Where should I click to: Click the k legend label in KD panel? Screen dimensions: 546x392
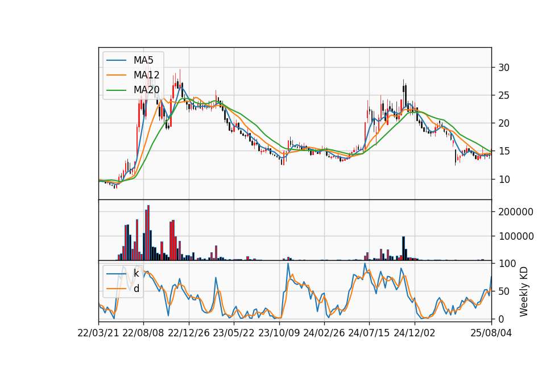point(136,273)
